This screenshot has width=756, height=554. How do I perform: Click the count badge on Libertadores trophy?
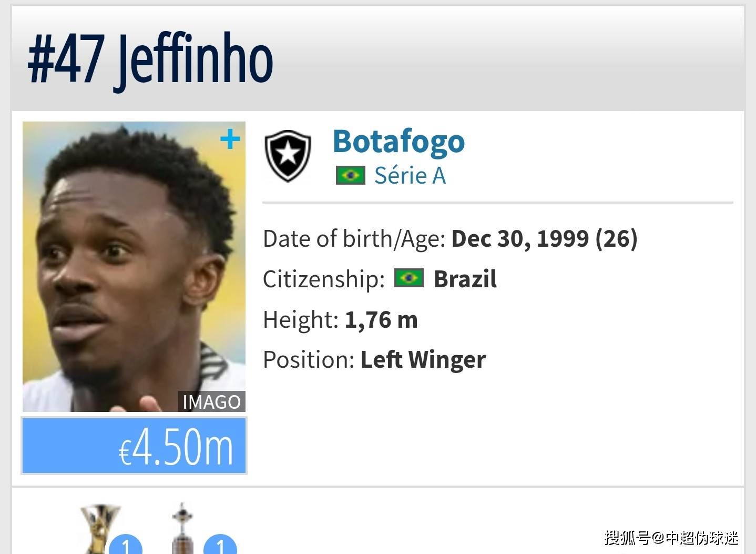(220, 544)
